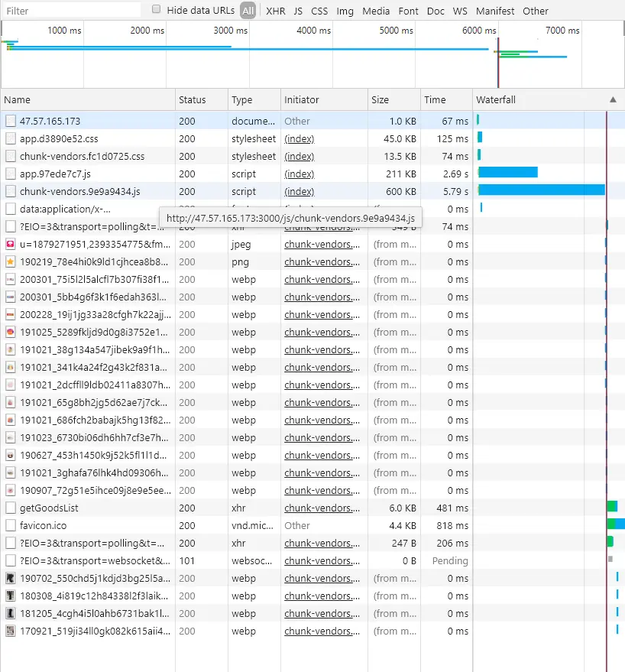Click the waterfall bar of chunk-vendors.9e9a9434.js

(541, 190)
